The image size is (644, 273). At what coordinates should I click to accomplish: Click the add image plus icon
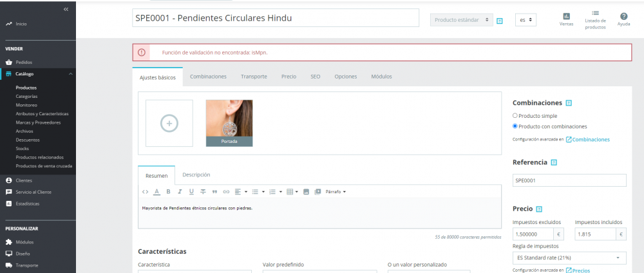coord(169,123)
